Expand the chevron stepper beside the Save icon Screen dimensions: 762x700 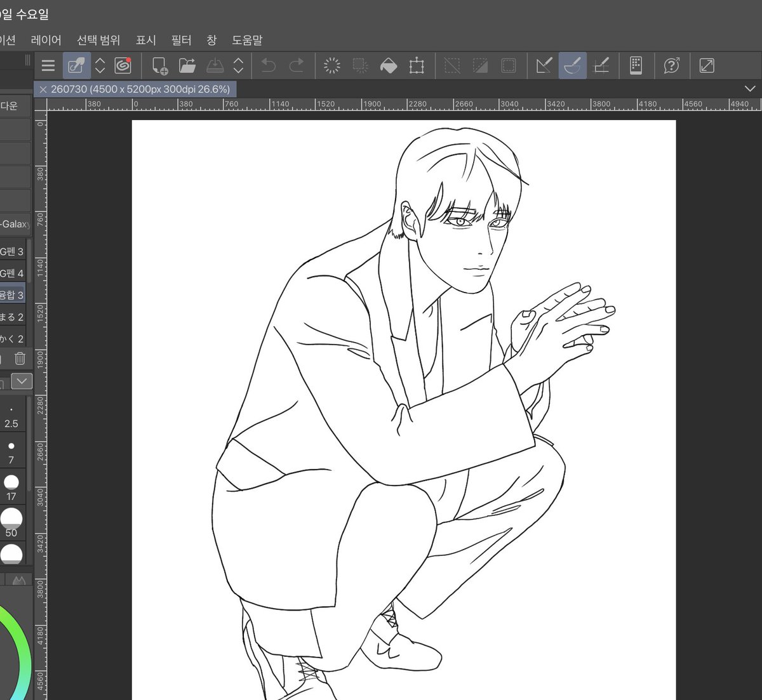pyautogui.click(x=239, y=65)
